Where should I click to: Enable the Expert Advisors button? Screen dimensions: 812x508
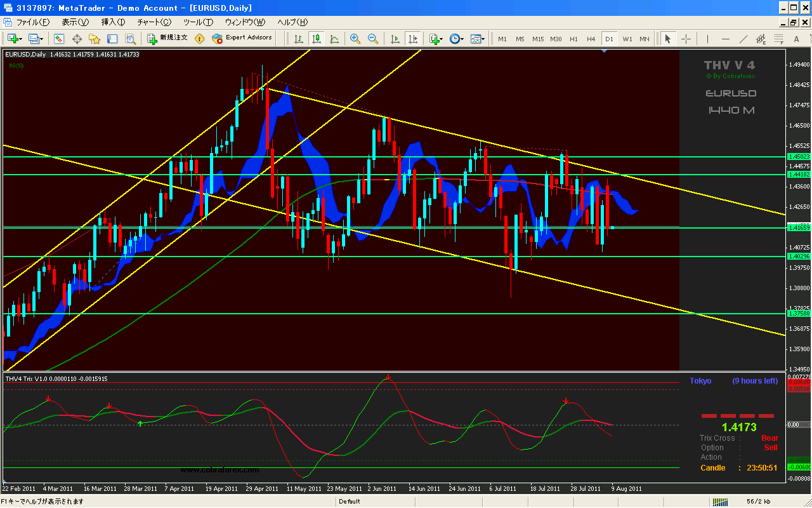(x=242, y=38)
